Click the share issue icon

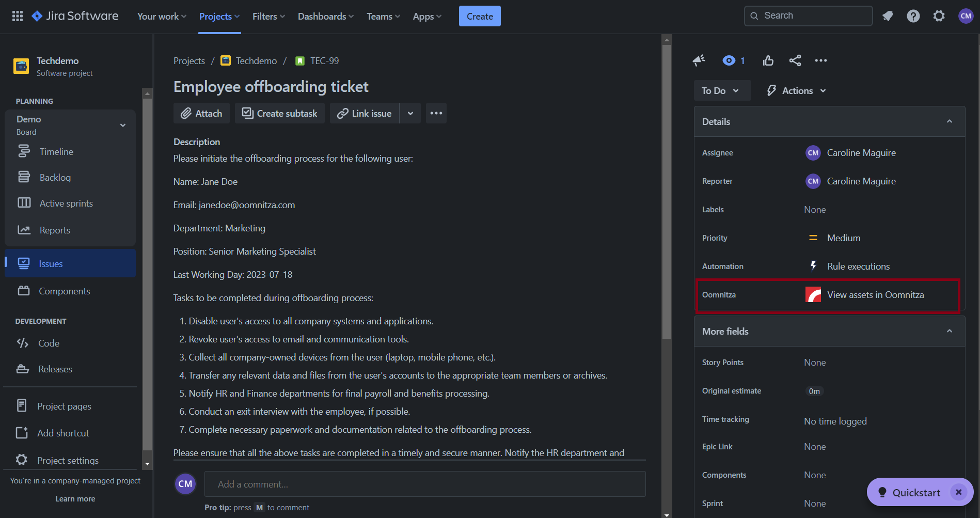pyautogui.click(x=795, y=61)
